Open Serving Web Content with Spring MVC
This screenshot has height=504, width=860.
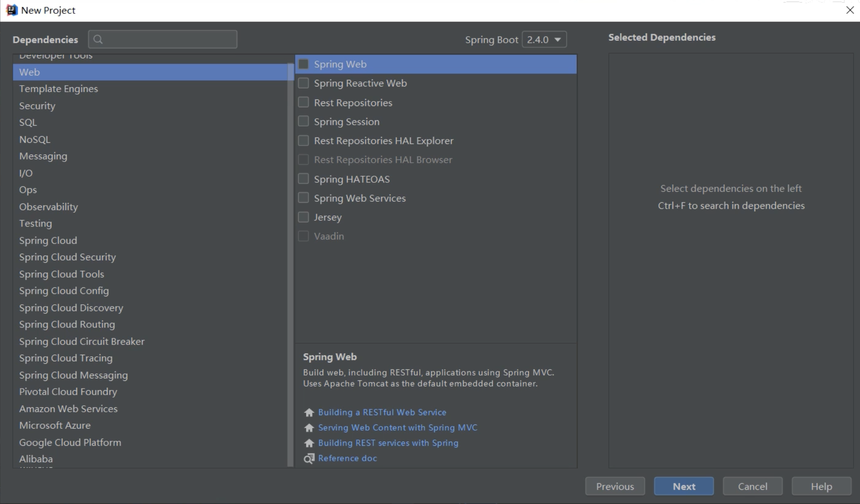pos(398,428)
